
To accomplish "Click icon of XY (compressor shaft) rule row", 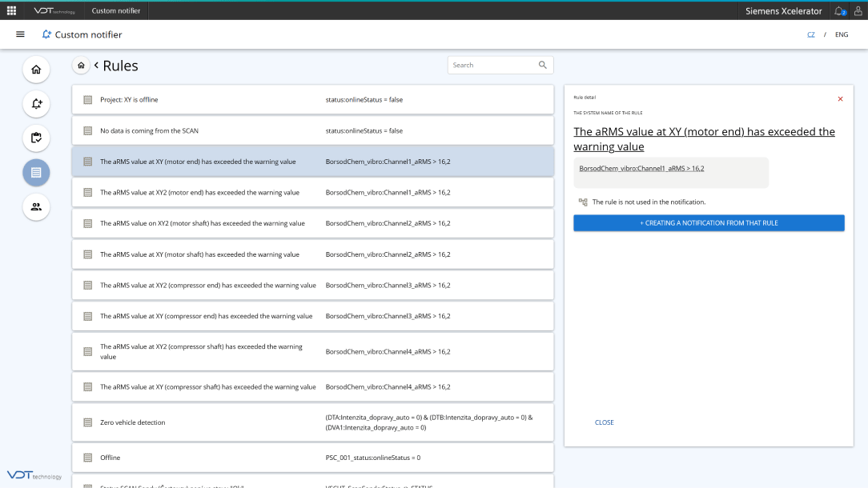I will [x=88, y=387].
